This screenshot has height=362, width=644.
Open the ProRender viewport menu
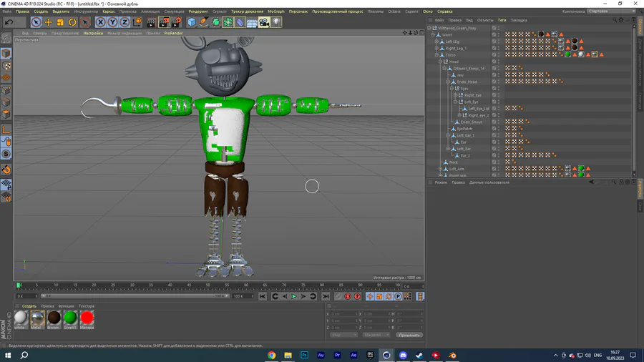(173, 33)
